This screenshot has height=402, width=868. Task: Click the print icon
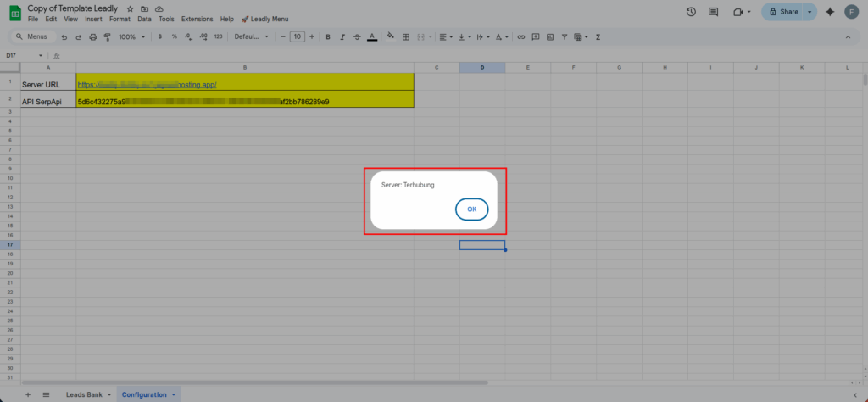[x=92, y=37]
